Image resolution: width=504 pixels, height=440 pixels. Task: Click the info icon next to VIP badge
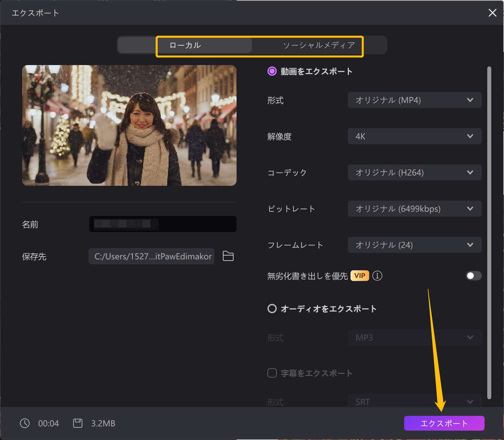(377, 276)
